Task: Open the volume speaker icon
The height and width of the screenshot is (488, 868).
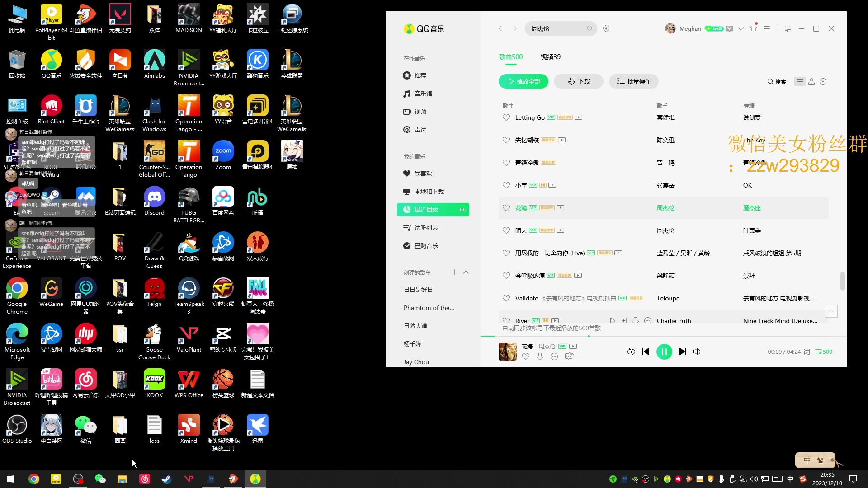Action: [697, 352]
